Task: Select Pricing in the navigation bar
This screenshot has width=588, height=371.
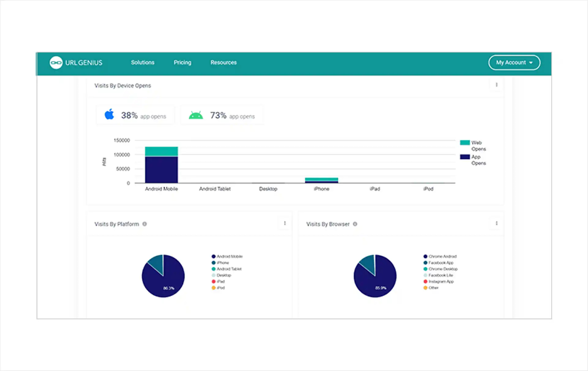Action: 182,62
